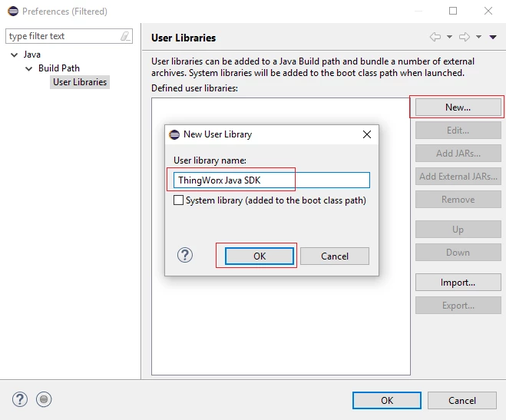This screenshot has height=420, width=506.
Task: Click the Export... button
Action: pos(458,306)
